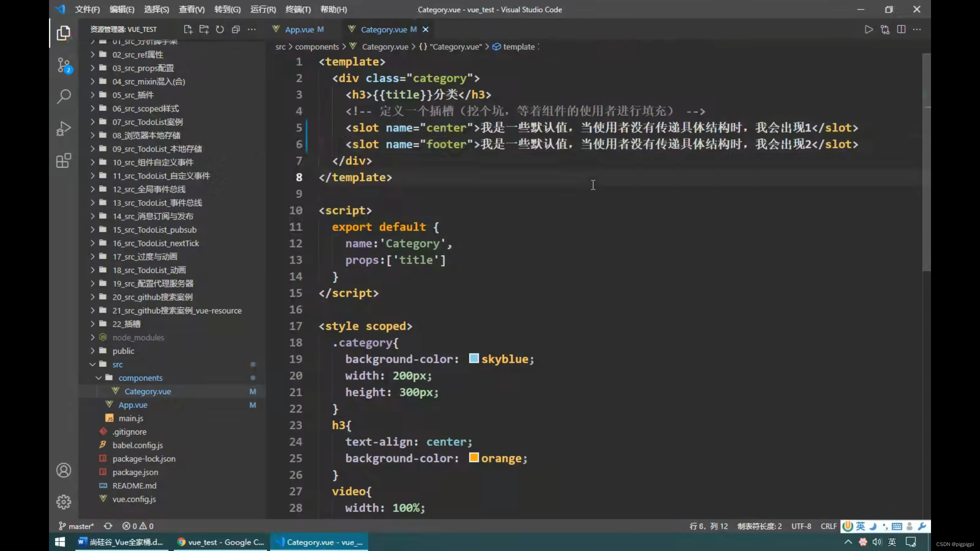Expand the 22_插槽 folder
The height and width of the screenshot is (551, 980).
[x=172, y=324]
